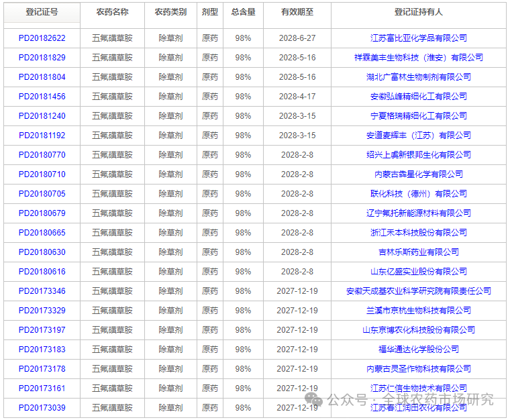Click holder 兰溪市京杭生物科技有限公司

coord(419,311)
